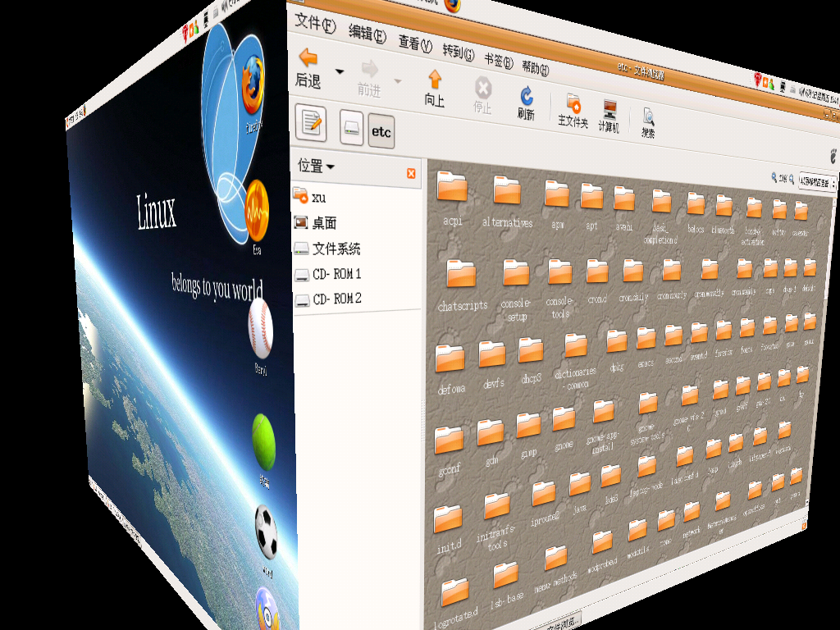Select CD-ROM 1 in the sidebar
This screenshot has height=630, width=840.
[328, 274]
